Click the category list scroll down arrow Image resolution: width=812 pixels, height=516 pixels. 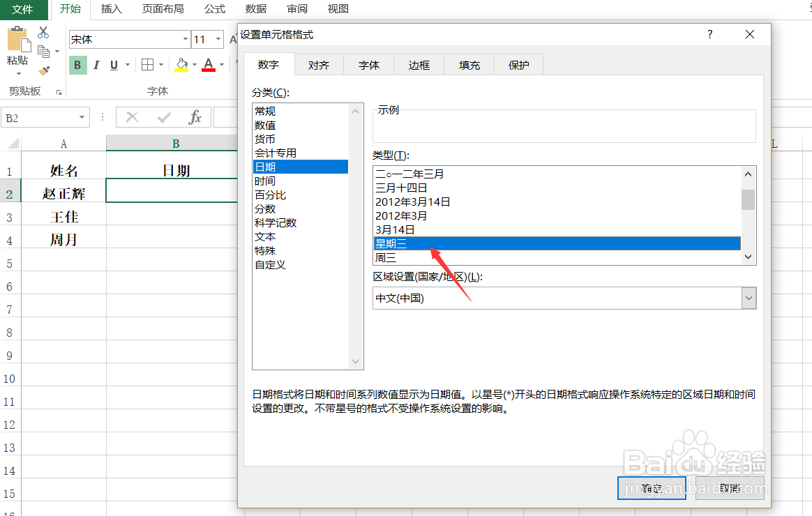point(355,361)
